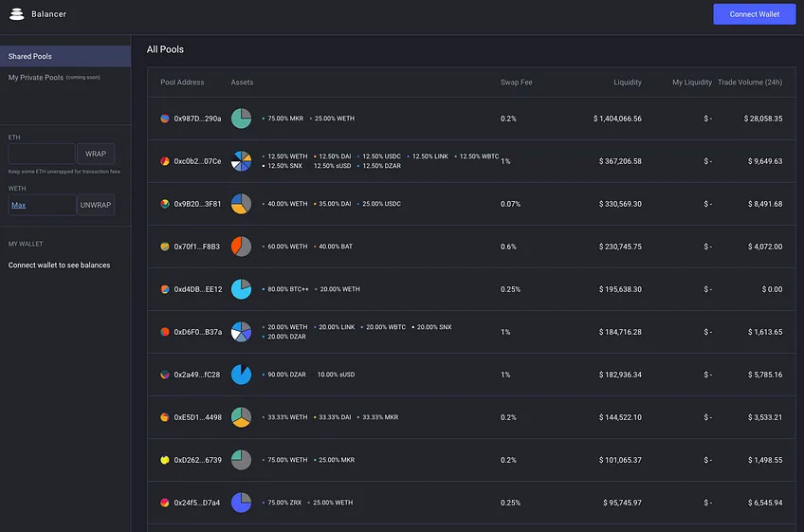804x532 pixels.
Task: Click the 75.00% ZRX asset label
Action: click(284, 503)
